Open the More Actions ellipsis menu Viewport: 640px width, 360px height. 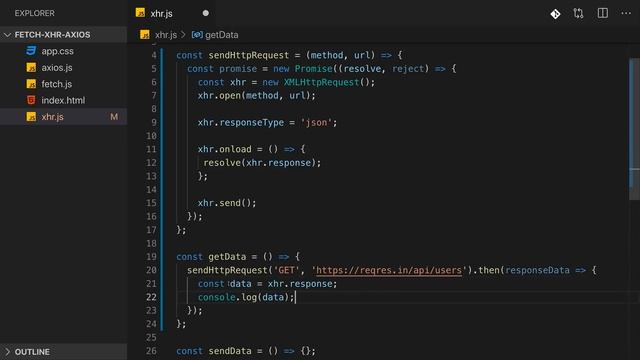point(626,13)
